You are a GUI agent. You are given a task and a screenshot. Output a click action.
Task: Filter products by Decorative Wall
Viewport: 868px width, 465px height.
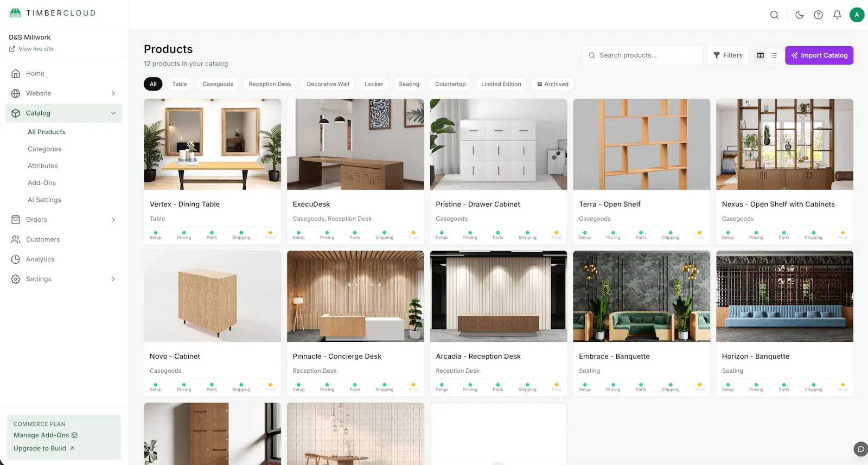(328, 84)
